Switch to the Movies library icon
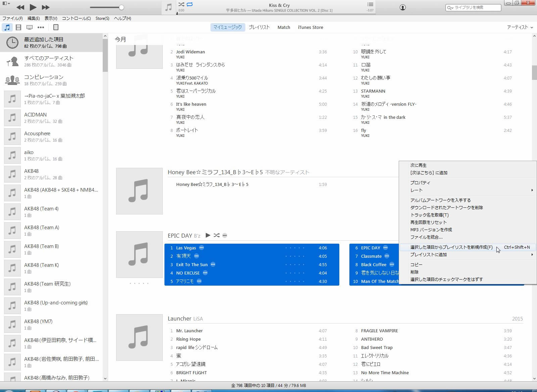The width and height of the screenshot is (537, 392). [18, 27]
